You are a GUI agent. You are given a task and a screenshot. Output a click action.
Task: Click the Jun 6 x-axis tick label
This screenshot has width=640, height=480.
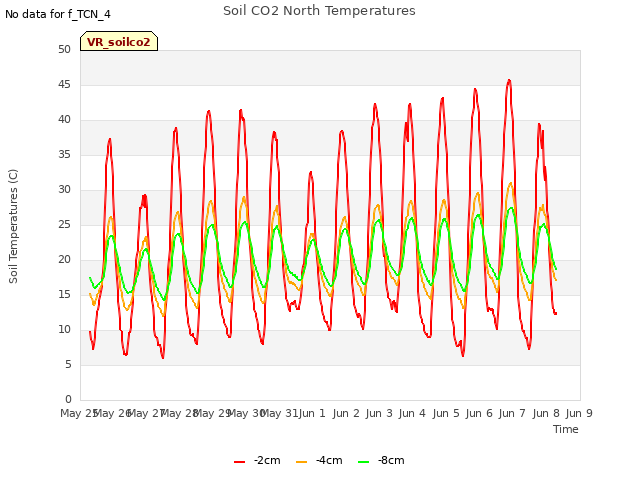coord(479,413)
